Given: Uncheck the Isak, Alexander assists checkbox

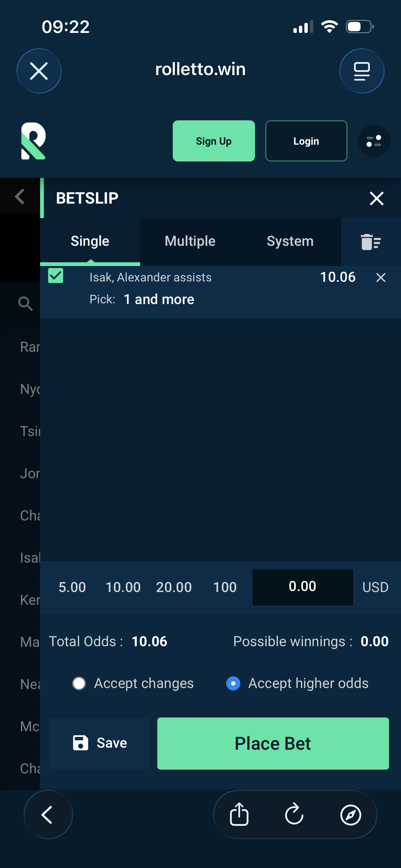Looking at the screenshot, I should pos(56,276).
